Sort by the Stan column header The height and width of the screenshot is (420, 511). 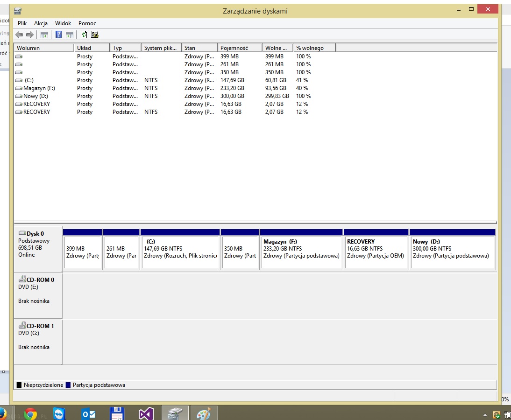coord(199,48)
